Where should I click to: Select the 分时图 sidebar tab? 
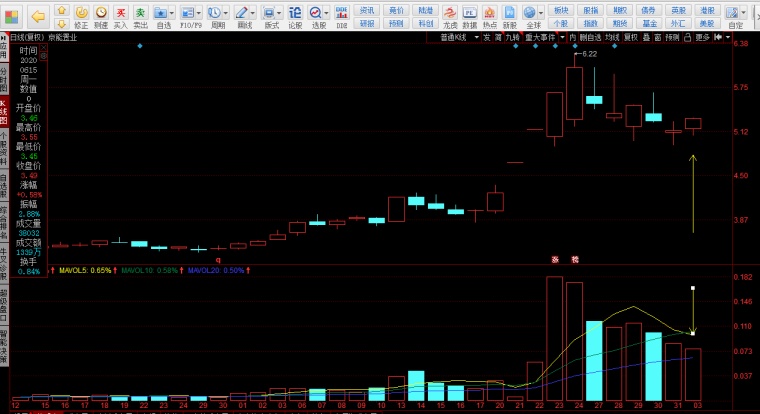[4, 79]
